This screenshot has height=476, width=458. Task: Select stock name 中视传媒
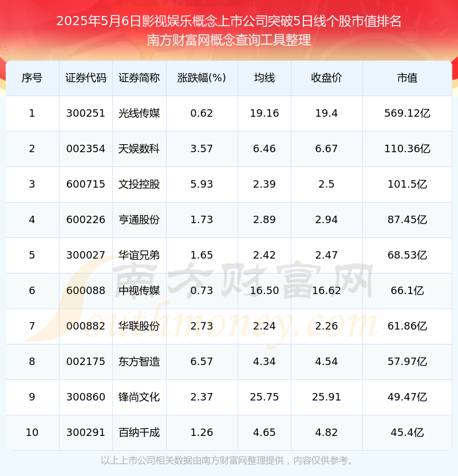pyautogui.click(x=139, y=291)
